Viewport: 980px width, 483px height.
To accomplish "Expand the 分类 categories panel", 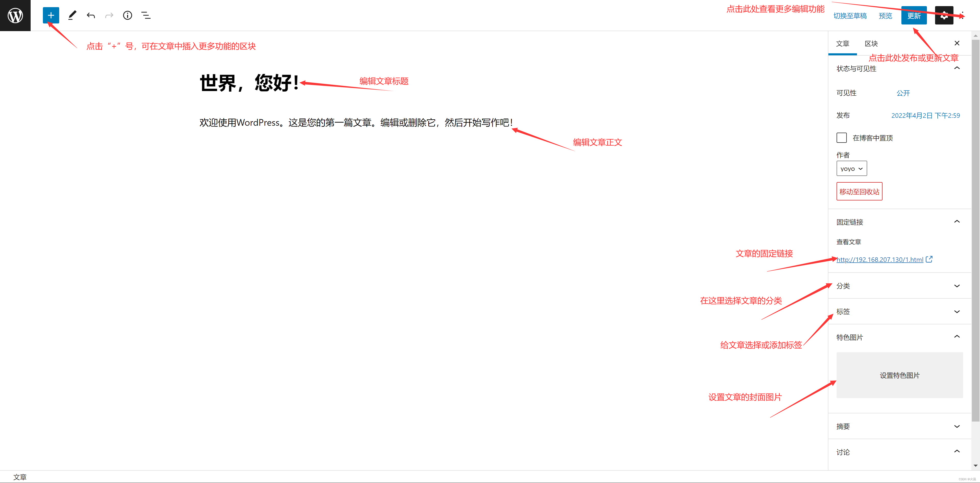I will [x=900, y=286].
